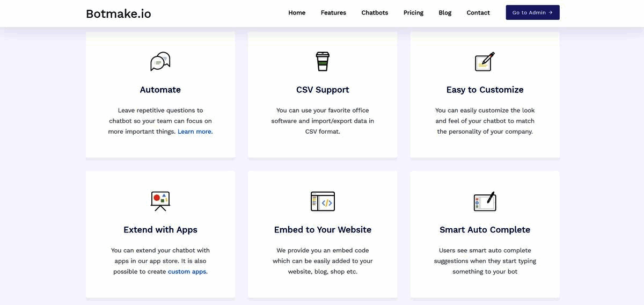Screen dimensions: 644x305
Task: Open the Home menu item
Action: pos(297,13)
